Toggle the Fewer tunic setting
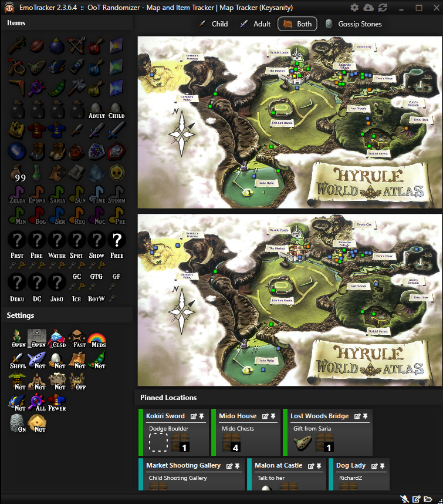 57,402
